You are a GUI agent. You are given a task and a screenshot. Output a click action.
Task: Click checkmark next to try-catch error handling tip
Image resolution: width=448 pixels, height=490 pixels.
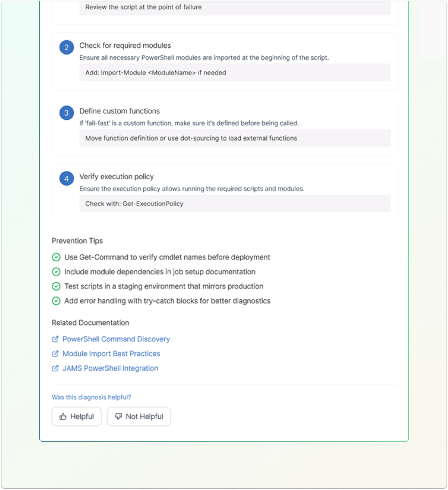[x=56, y=301]
